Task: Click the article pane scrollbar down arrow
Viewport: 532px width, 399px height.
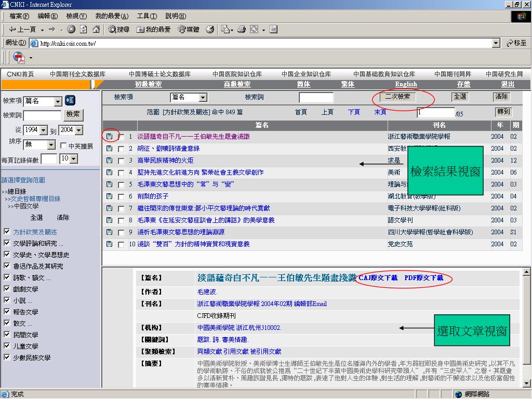Action: pos(526,383)
